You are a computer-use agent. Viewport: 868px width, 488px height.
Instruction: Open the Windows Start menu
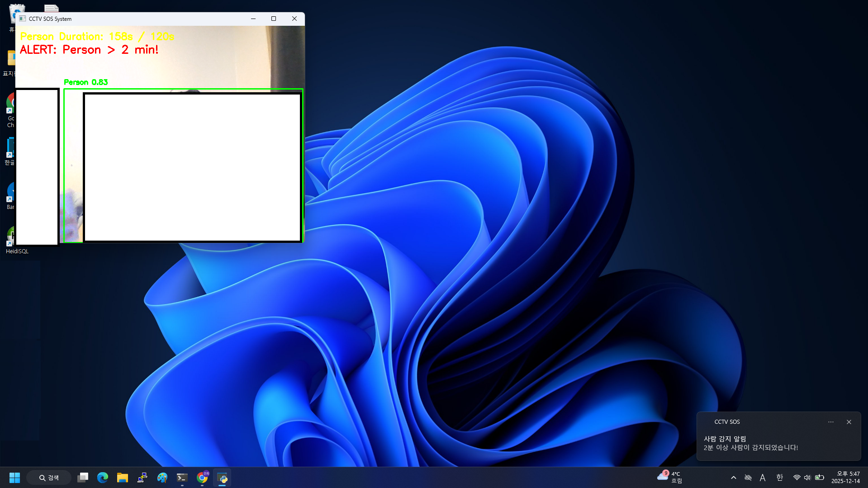click(14, 478)
